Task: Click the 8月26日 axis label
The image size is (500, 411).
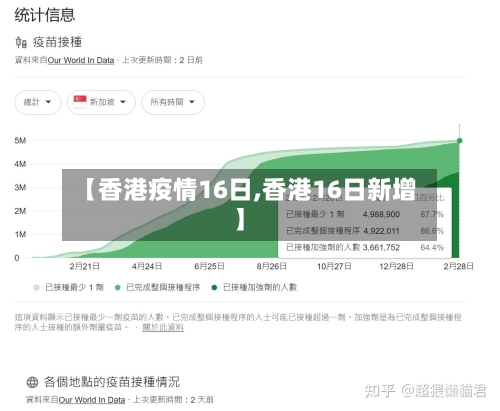Action: coord(271,266)
